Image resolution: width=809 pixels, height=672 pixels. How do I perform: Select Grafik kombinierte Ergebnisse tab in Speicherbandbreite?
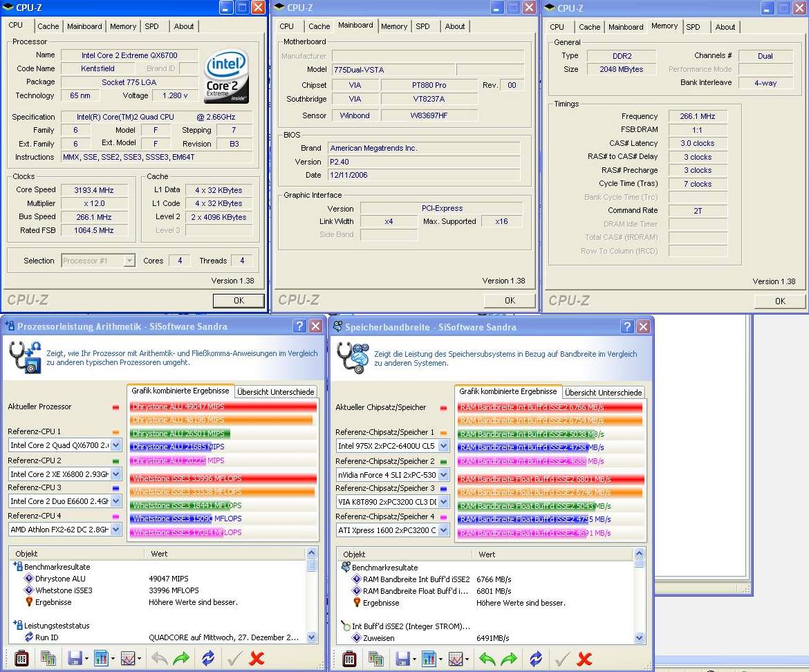point(508,391)
